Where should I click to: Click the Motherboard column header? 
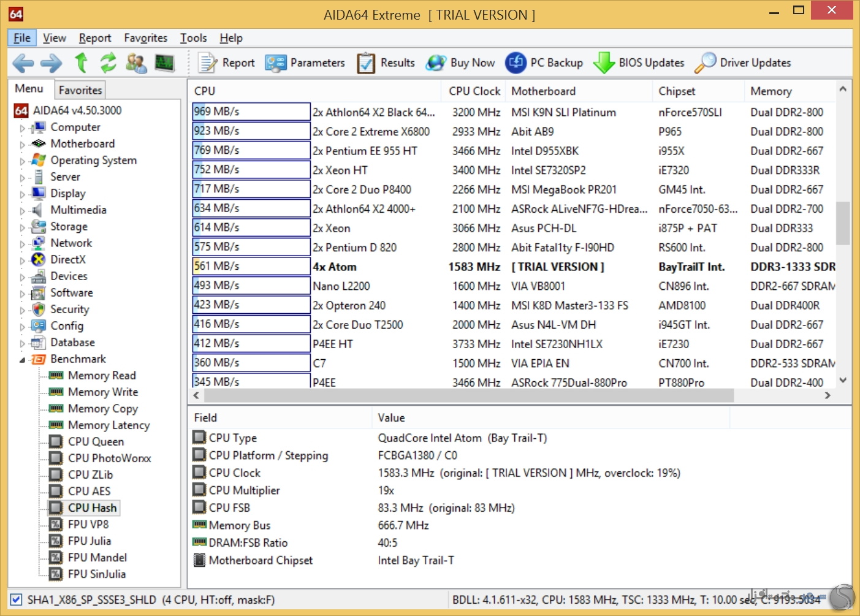pyautogui.click(x=579, y=91)
